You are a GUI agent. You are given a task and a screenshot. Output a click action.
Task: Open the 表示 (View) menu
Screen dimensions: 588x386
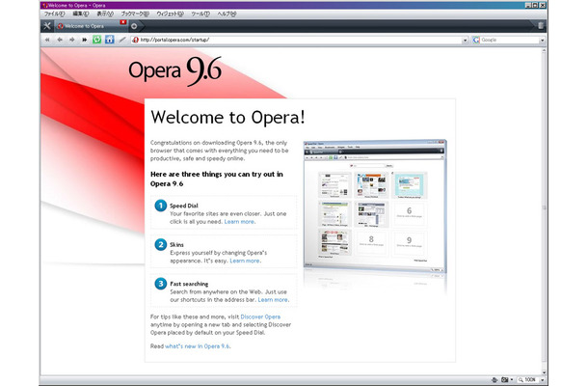tap(105, 14)
